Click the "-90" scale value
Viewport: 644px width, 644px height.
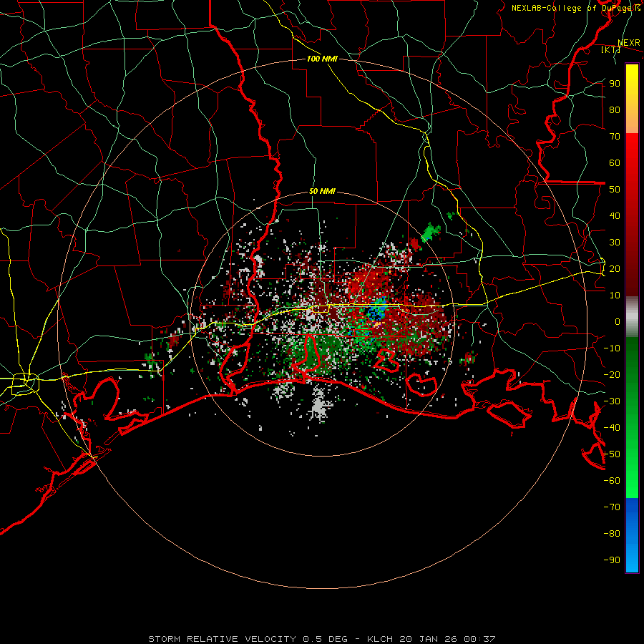click(612, 560)
